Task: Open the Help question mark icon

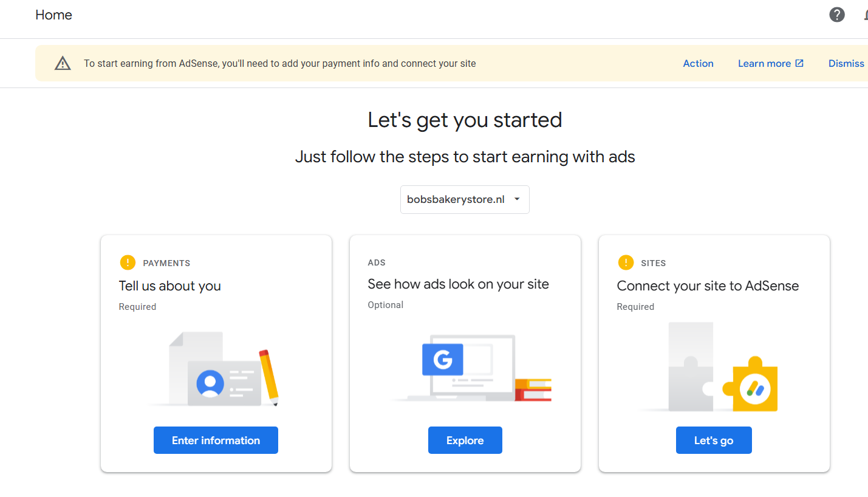Action: click(837, 15)
